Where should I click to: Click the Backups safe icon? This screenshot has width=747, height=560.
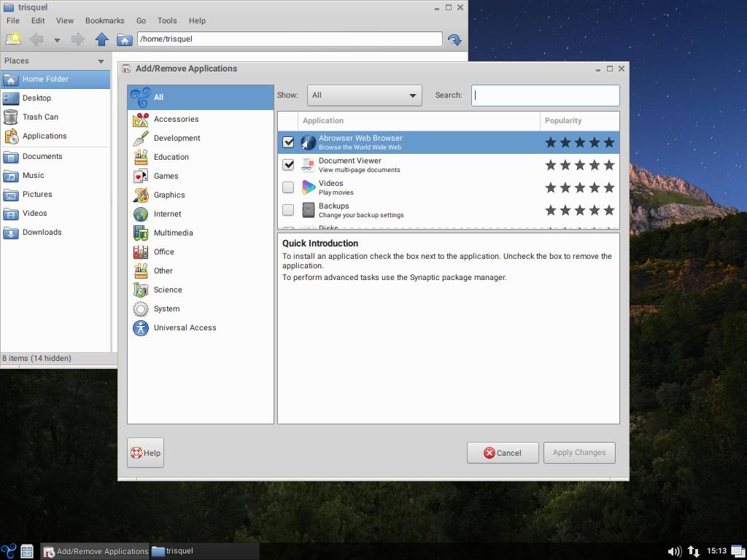pyautogui.click(x=309, y=210)
